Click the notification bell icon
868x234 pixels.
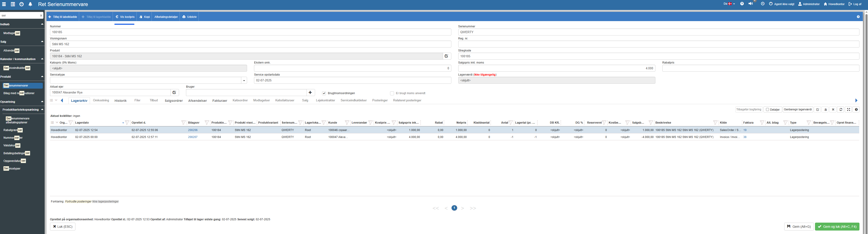coord(30,4)
